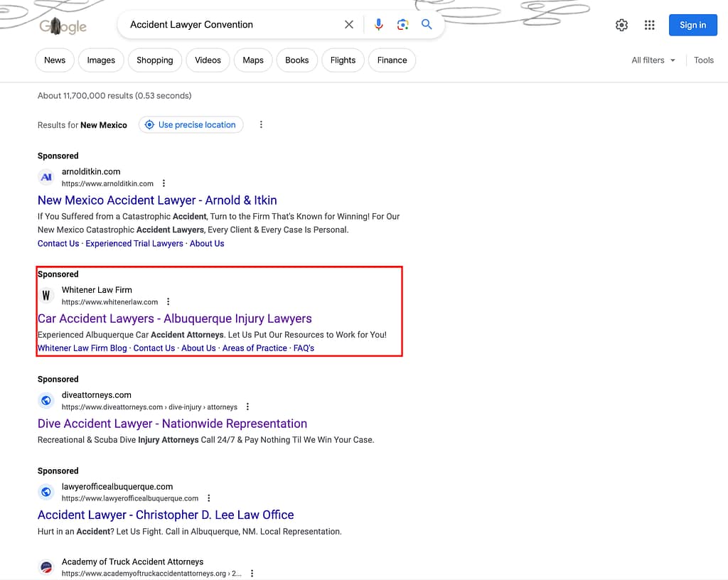Open quick settings gear icon

click(x=621, y=25)
